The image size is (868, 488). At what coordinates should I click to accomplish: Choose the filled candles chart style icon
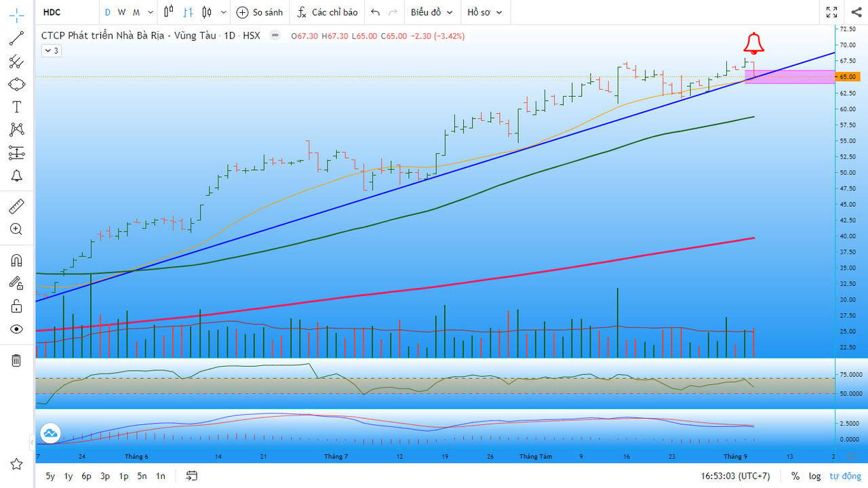tap(207, 12)
